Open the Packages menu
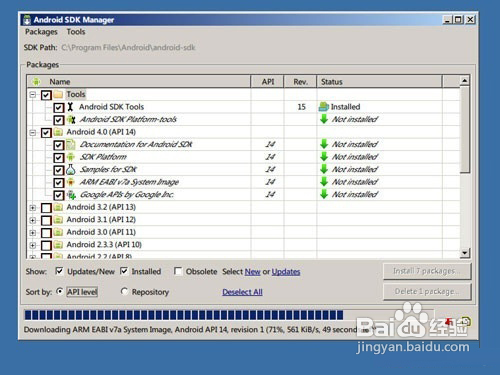The image size is (500, 375). click(41, 32)
